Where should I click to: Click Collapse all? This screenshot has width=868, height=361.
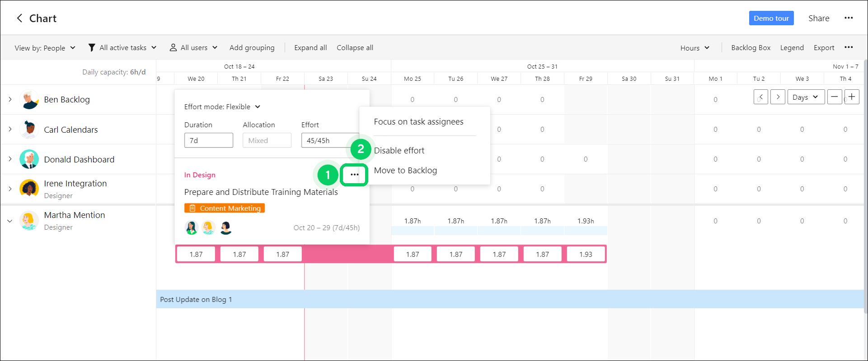click(355, 48)
